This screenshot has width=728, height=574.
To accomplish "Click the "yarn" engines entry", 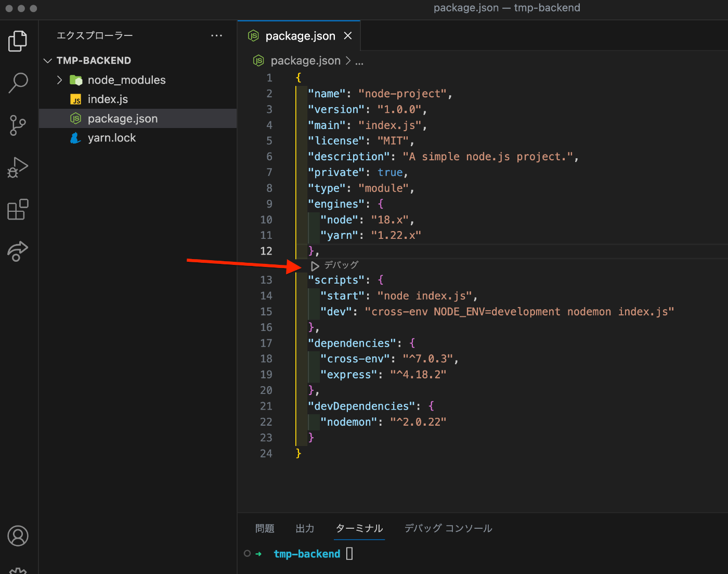I will coord(371,235).
